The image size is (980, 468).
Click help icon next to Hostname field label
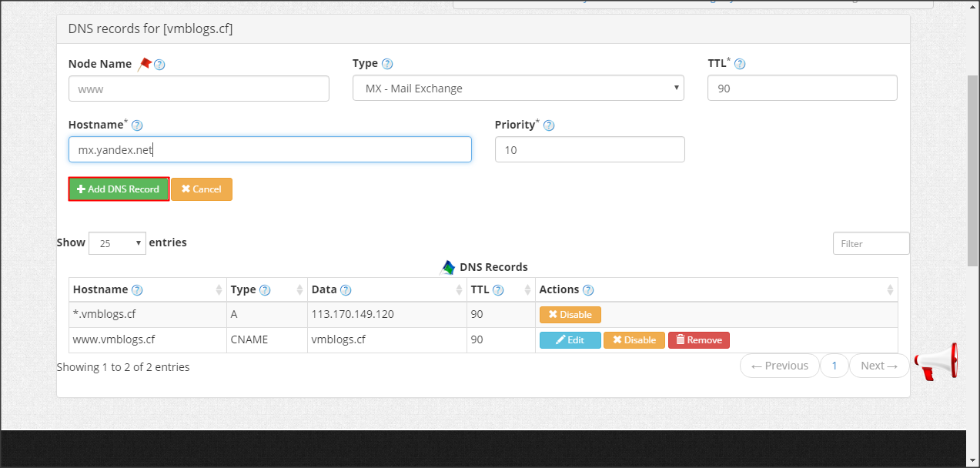[137, 125]
